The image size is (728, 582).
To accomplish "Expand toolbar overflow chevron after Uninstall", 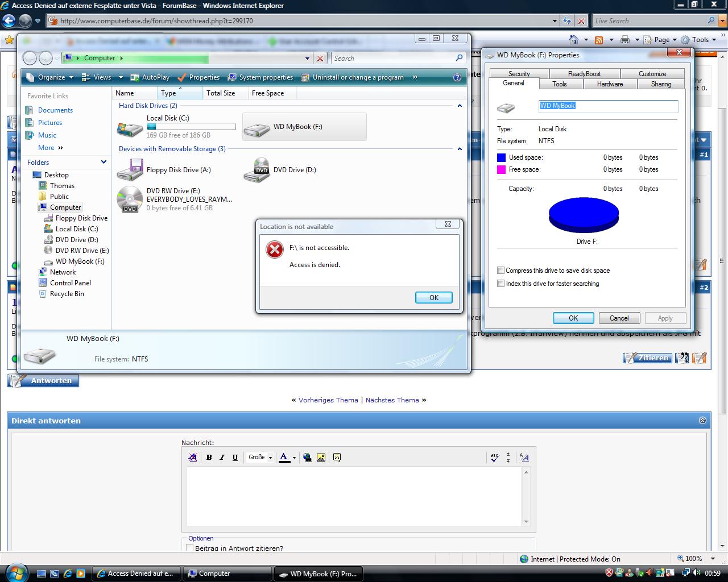I will [x=415, y=77].
